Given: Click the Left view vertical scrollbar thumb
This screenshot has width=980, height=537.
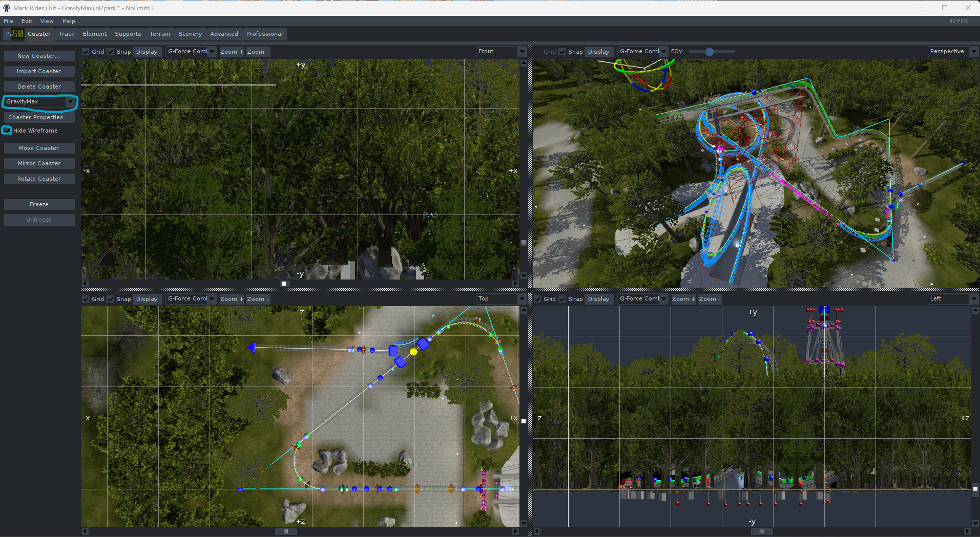Looking at the screenshot, I should click(x=975, y=489).
